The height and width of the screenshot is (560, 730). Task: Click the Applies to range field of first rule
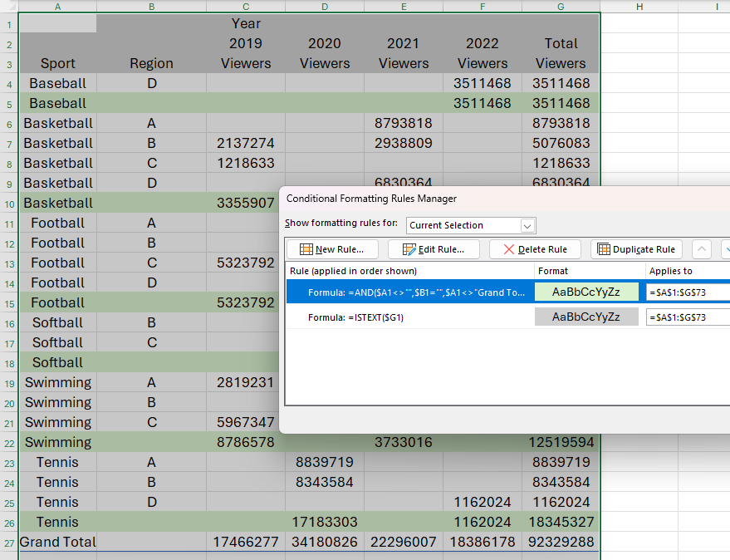click(688, 292)
